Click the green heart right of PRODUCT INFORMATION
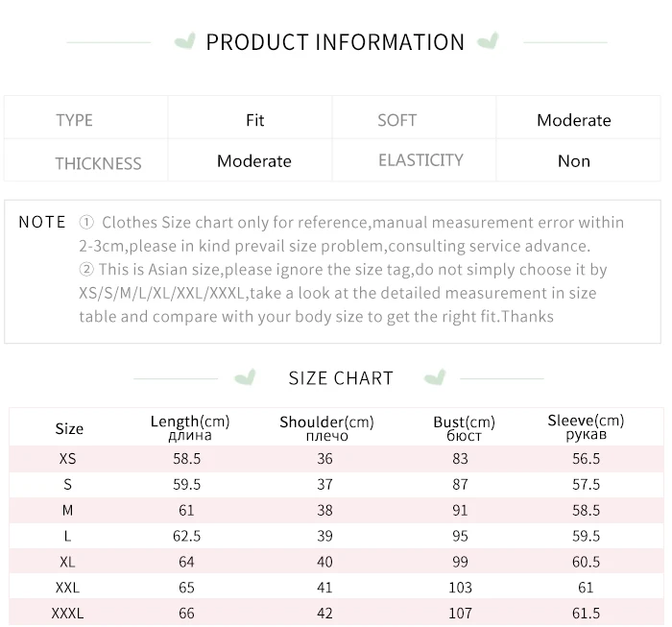The image size is (672, 627). point(488,41)
